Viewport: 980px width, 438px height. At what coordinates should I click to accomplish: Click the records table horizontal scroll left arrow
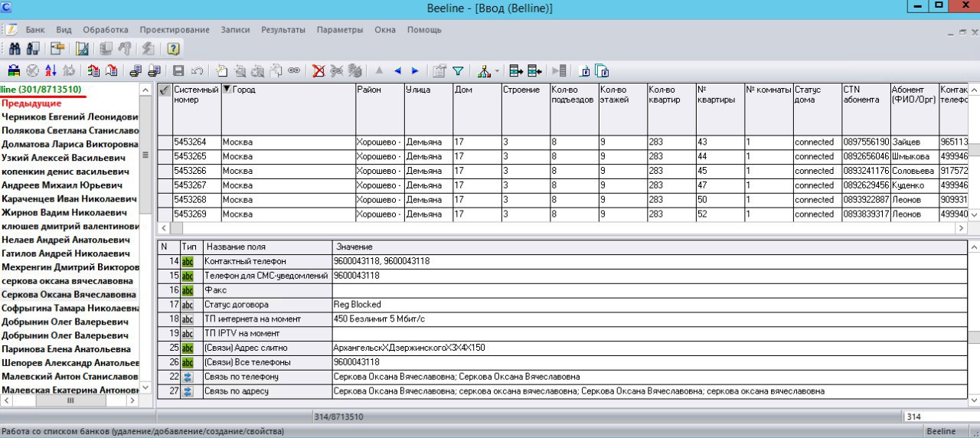[162, 228]
